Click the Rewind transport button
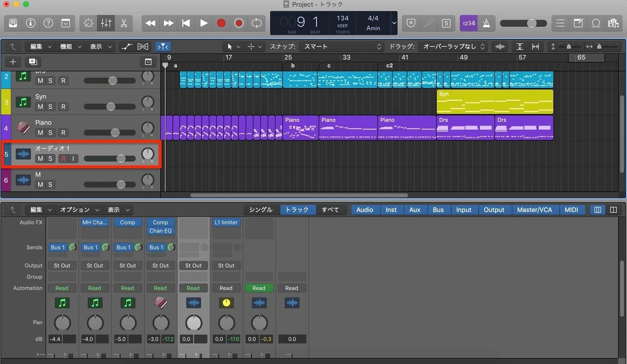 150,23
